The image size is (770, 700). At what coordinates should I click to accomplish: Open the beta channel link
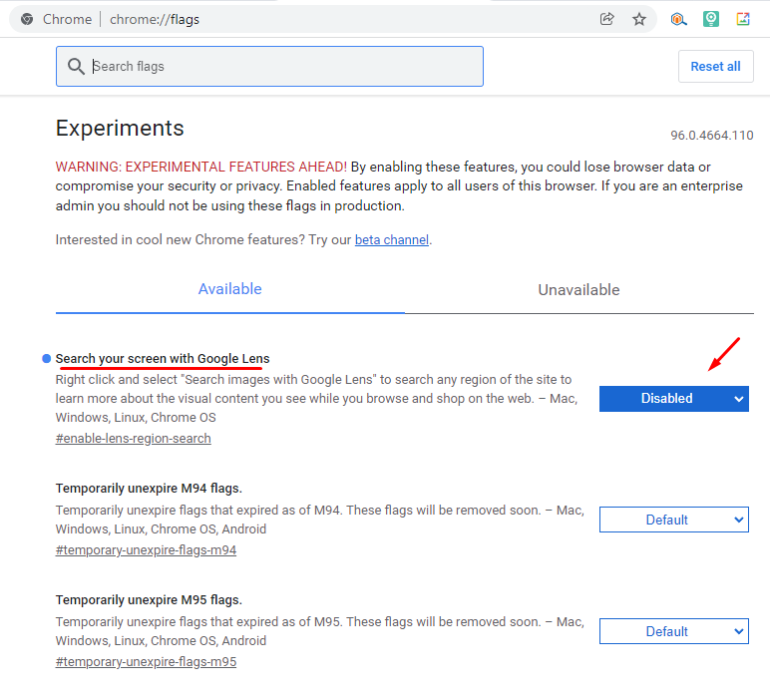[x=391, y=239]
